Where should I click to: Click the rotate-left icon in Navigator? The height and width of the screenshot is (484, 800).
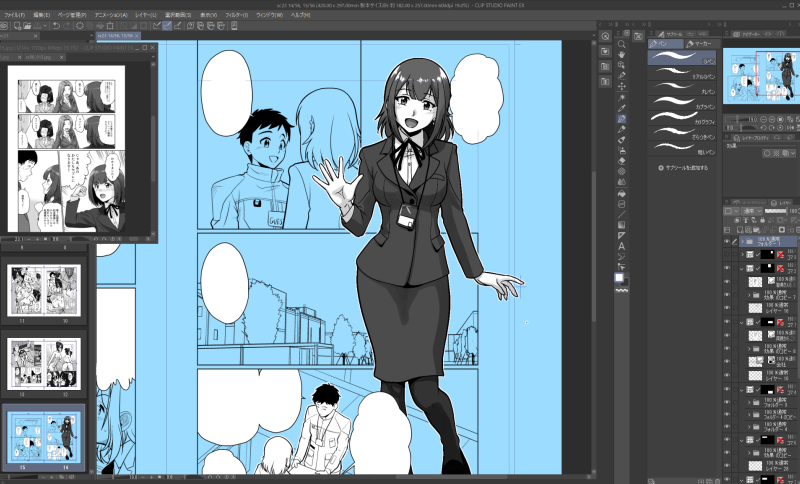tap(764, 128)
